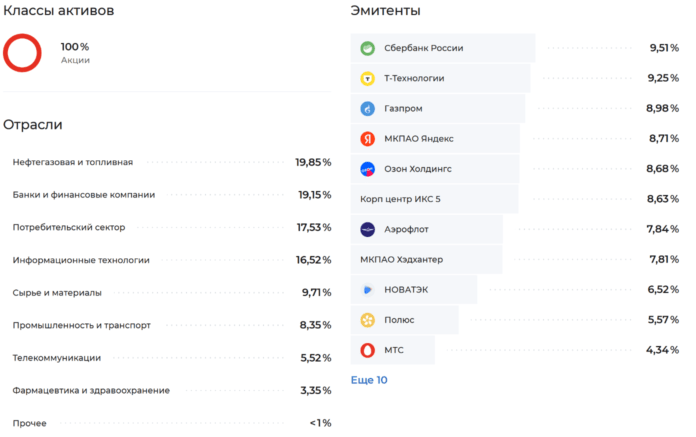Click the red asset class donut chart

tap(22, 53)
